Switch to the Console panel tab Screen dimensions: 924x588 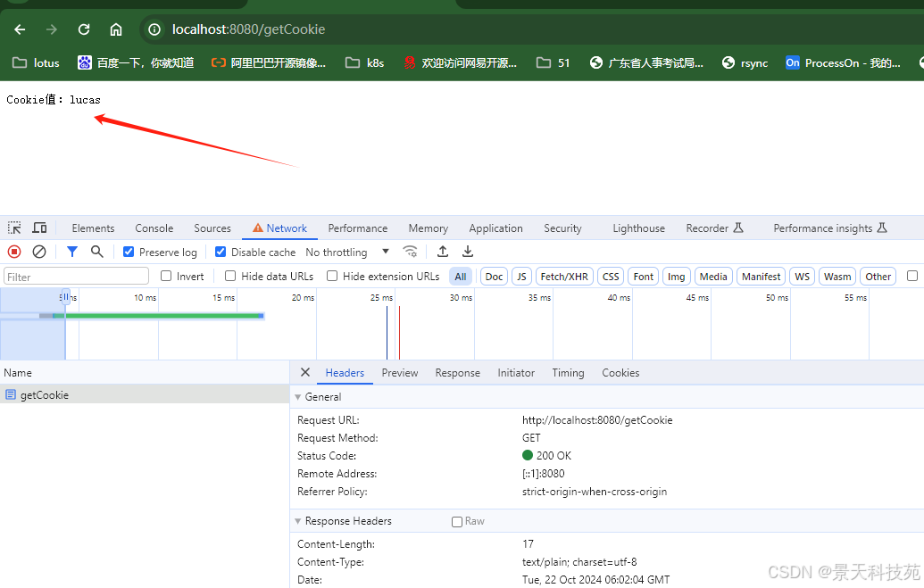tap(154, 228)
